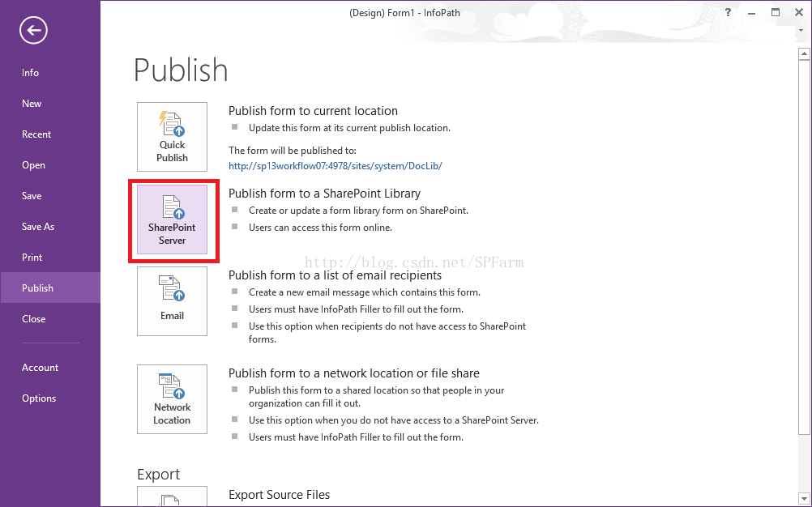Click 'Create a new email message which contains this form.'

coord(365,293)
